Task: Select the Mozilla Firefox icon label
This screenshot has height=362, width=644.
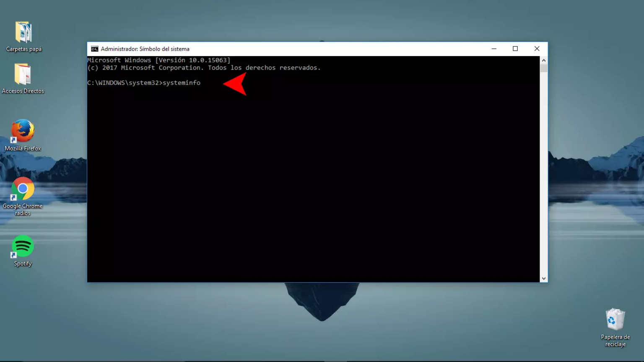Action: (x=23, y=148)
